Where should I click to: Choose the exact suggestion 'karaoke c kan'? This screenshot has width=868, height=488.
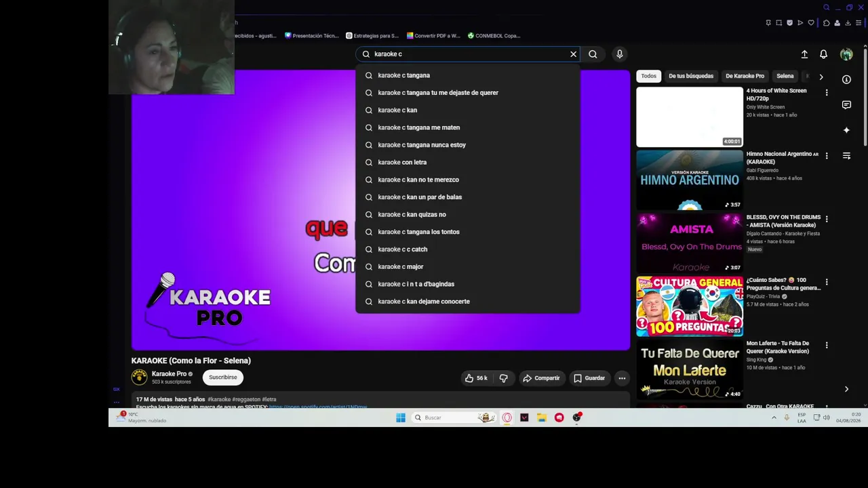[468, 110]
